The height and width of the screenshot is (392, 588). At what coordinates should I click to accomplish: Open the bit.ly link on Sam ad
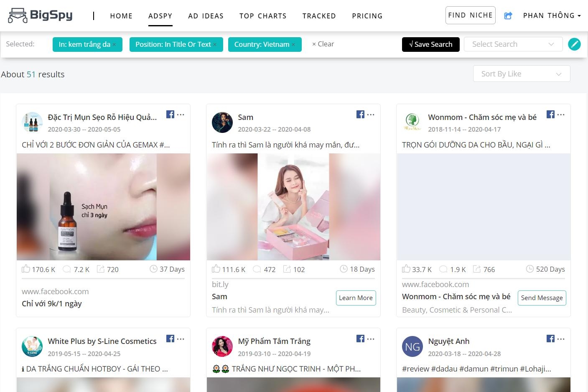tap(220, 285)
